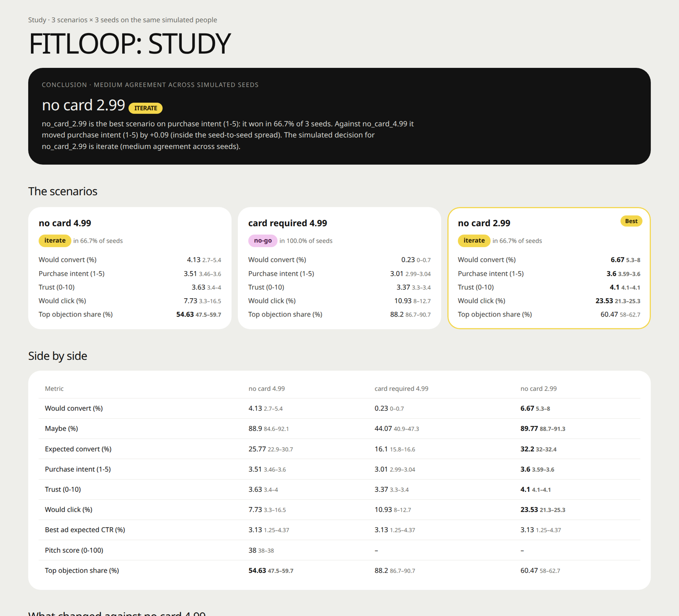Click the Pitch score (0-100) row label

pyautogui.click(x=74, y=550)
